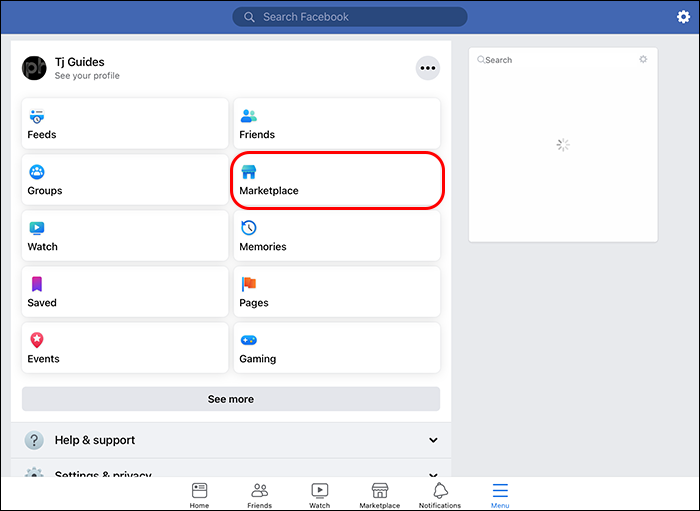Image resolution: width=700 pixels, height=511 pixels.
Task: Click See your profile link
Action: [x=87, y=76]
